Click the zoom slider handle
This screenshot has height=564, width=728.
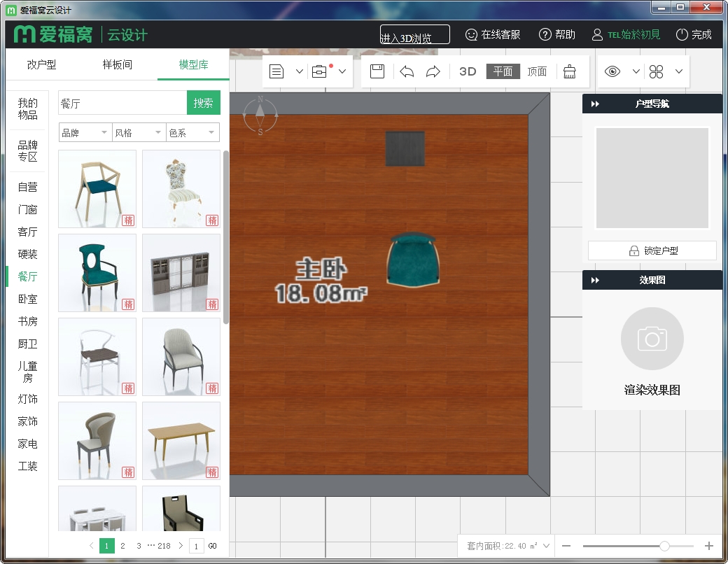[664, 546]
